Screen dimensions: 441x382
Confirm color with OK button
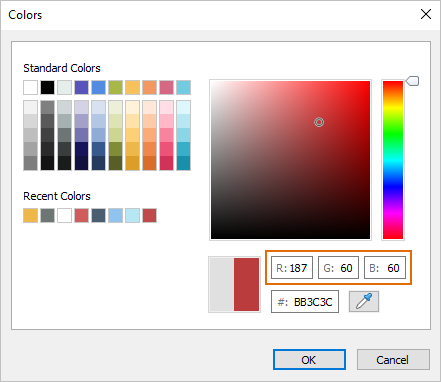click(309, 360)
